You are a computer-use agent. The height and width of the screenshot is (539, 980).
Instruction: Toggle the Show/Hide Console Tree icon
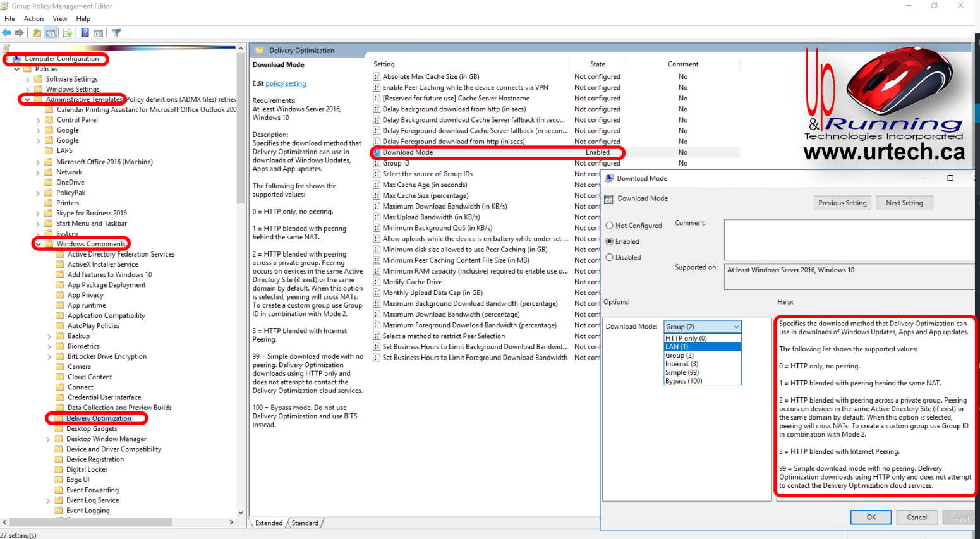[51, 33]
